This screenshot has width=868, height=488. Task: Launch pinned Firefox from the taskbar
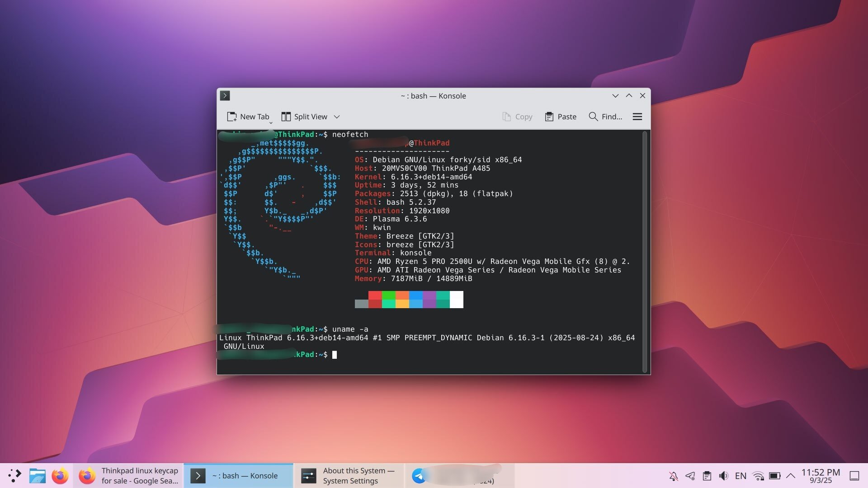pos(60,475)
